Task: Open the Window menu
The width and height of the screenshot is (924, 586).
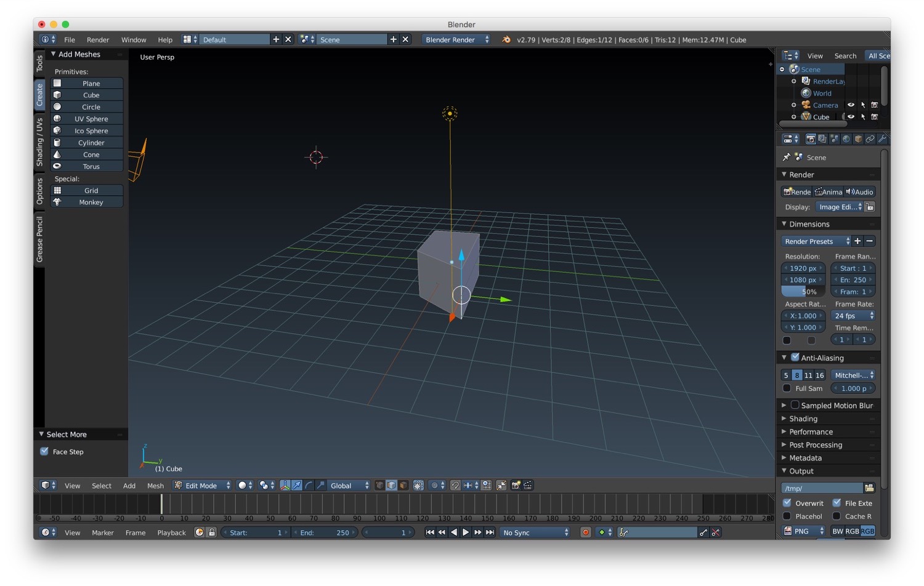Action: pos(134,39)
